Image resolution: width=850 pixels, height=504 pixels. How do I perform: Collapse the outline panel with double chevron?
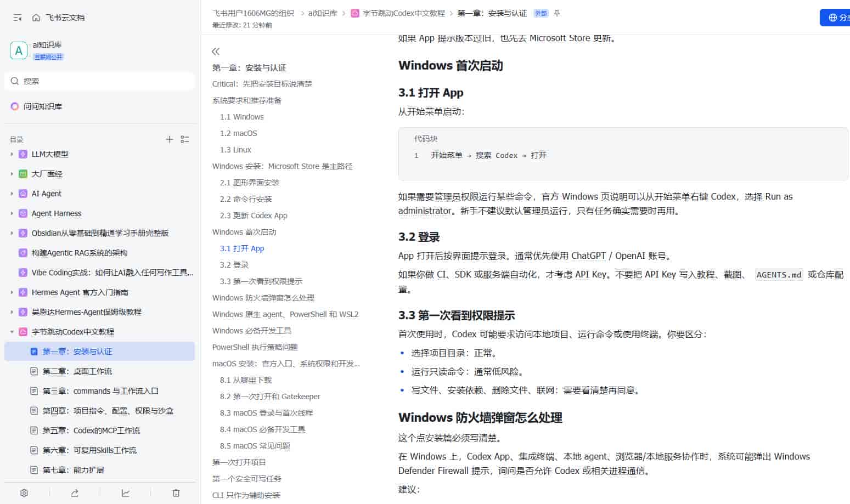pos(216,52)
